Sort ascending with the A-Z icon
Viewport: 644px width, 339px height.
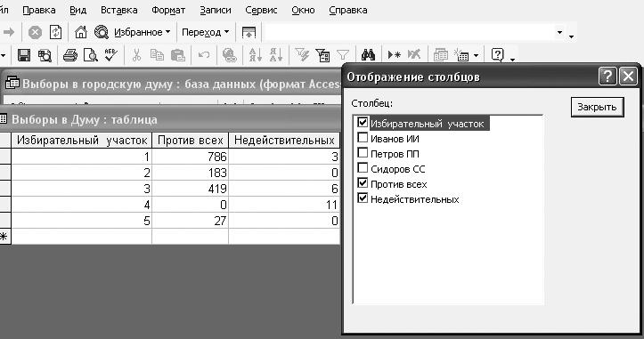255,55
